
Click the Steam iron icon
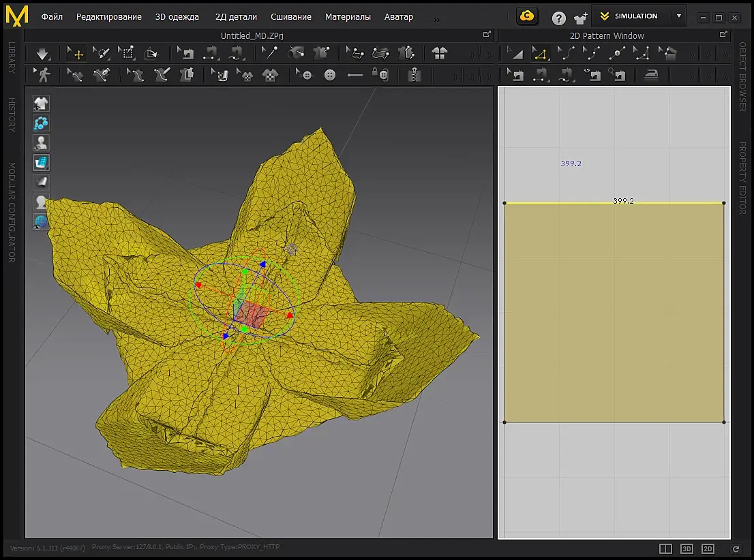(652, 75)
